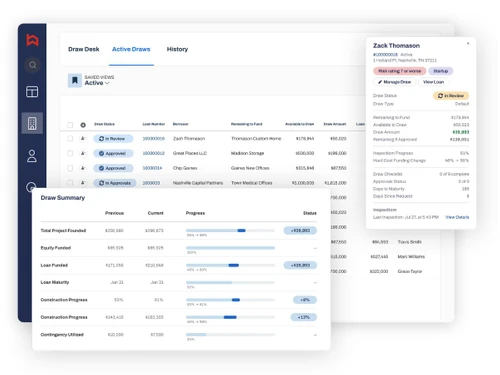Image resolution: width=500 pixels, height=375 pixels.
Task: Click the bookmark Saved Views icon
Action: point(75,80)
